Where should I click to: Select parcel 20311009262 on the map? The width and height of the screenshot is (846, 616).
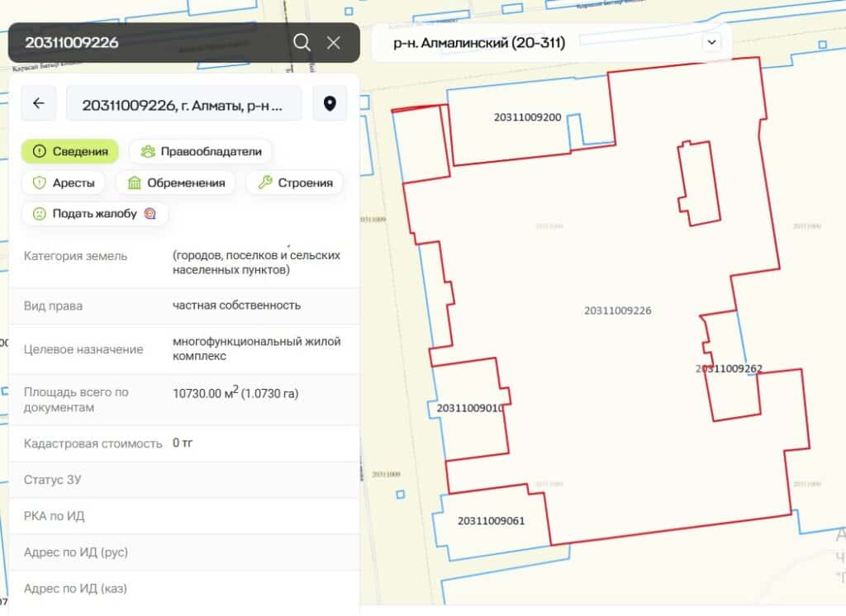tap(729, 369)
